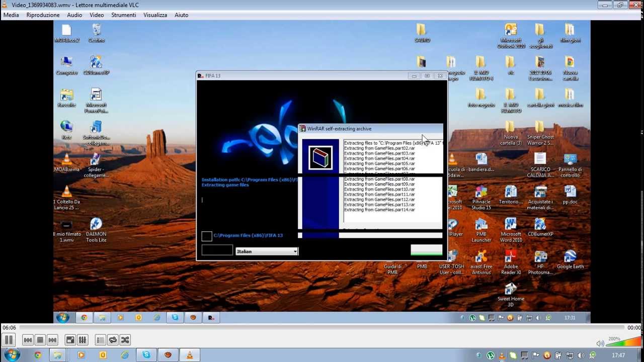Screen dimensions: 644x362
Task: Click Sniper Ghost Warrior 2 folder
Action: point(540,133)
